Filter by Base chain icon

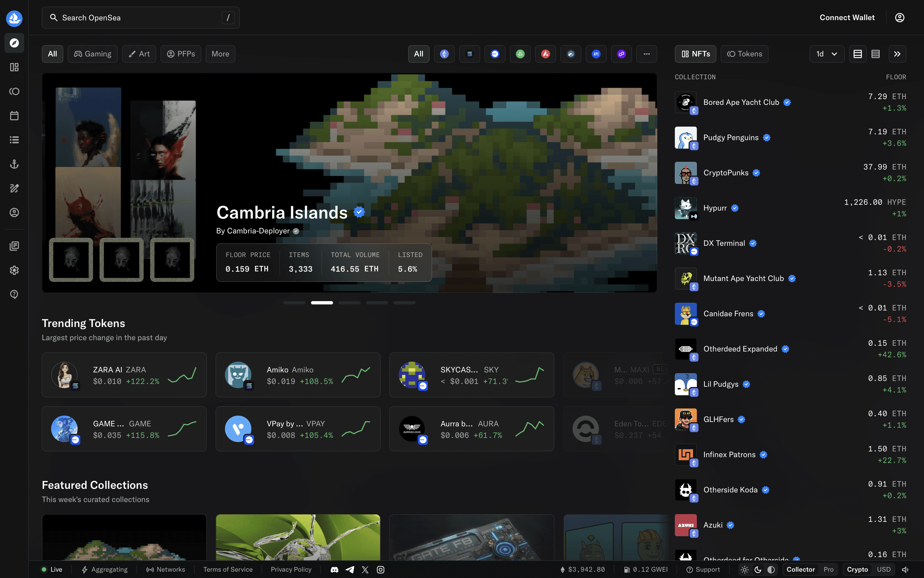(x=495, y=54)
